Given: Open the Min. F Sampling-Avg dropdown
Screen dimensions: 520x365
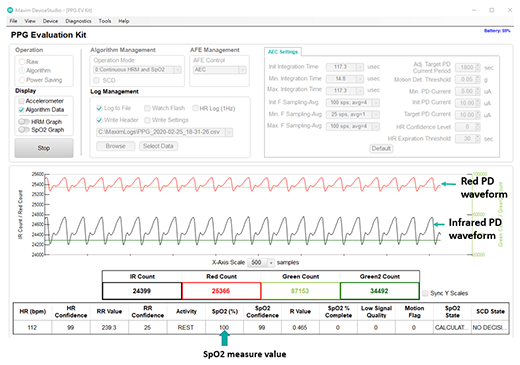Looking at the screenshot, I should (x=376, y=114).
